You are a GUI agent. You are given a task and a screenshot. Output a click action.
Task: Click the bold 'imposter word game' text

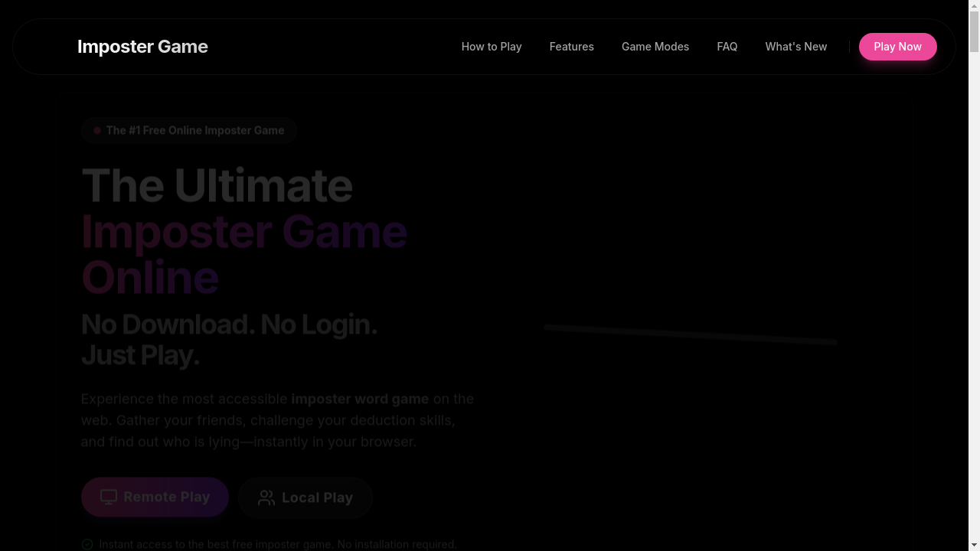tap(360, 399)
